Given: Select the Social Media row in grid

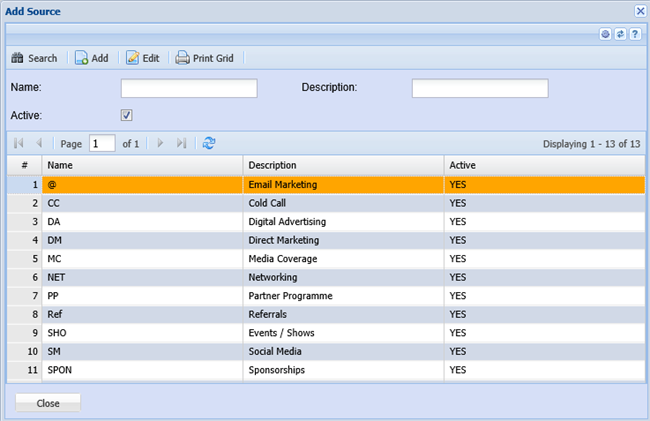Looking at the screenshot, I should 343,351.
